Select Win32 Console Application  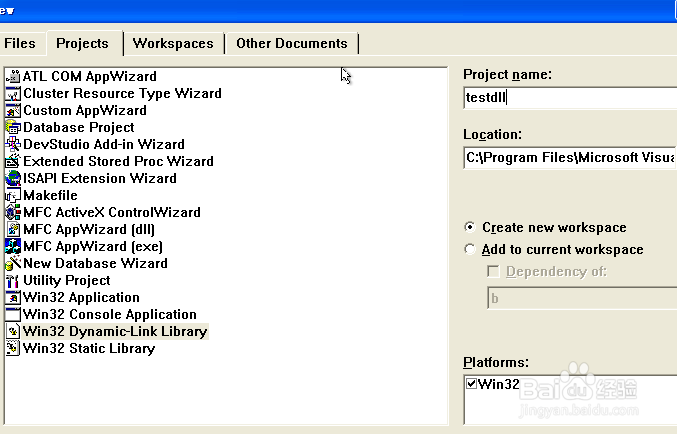click(x=110, y=314)
